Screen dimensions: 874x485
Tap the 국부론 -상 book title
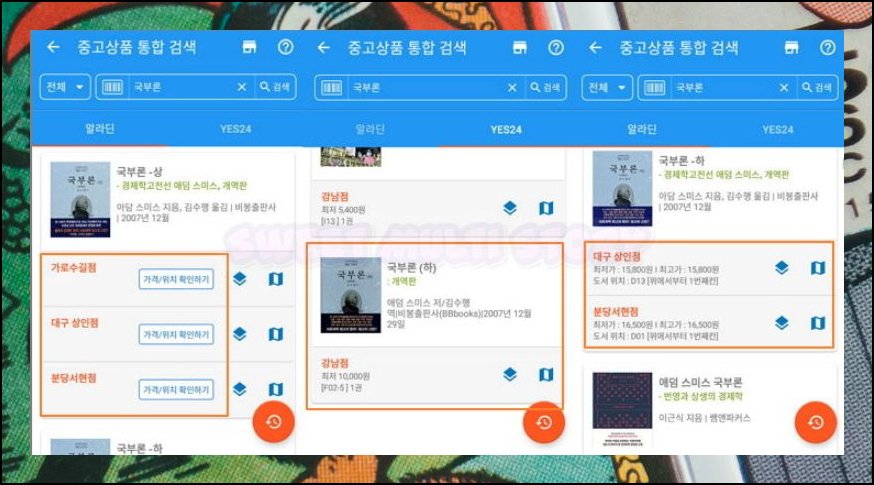139,172
